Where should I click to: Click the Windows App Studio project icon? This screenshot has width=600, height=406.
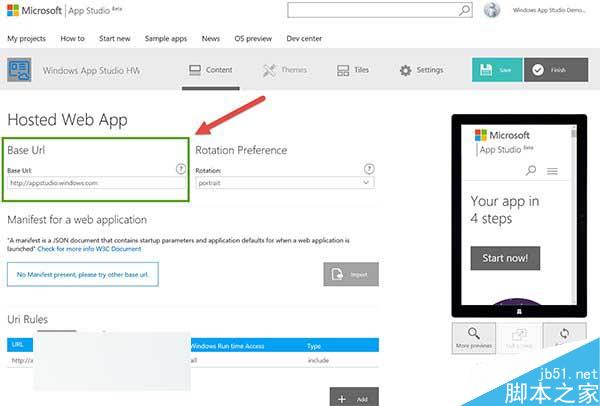point(19,70)
